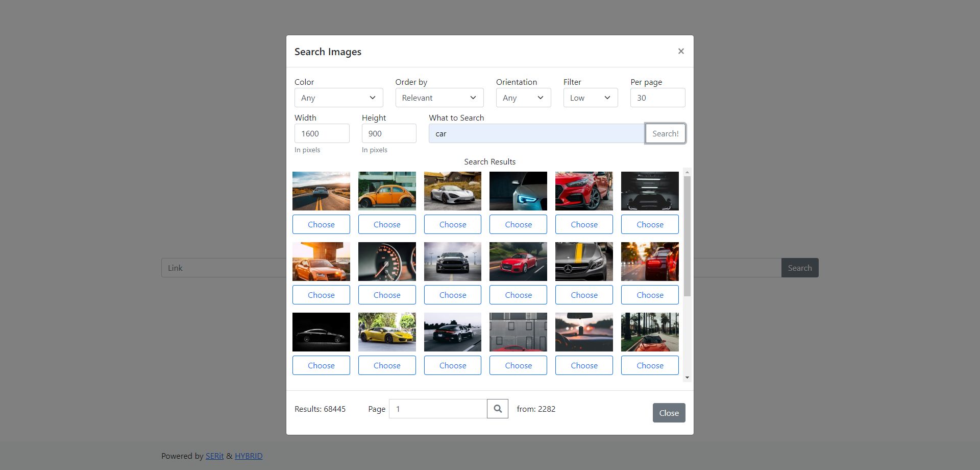The width and height of the screenshot is (980, 470).
Task: Choose the road sunset car image
Action: point(321,224)
